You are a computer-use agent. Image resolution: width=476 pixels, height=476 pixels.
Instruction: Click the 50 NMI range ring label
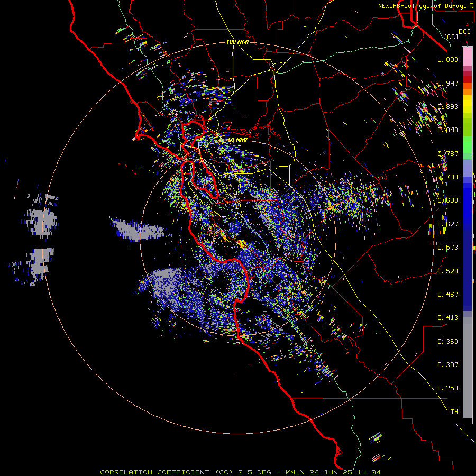(237, 140)
